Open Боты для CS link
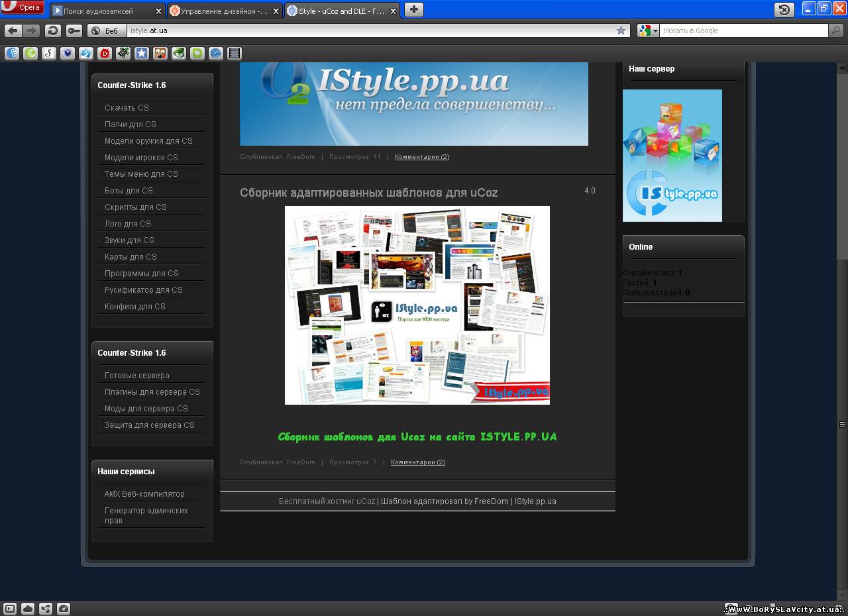 pyautogui.click(x=129, y=191)
